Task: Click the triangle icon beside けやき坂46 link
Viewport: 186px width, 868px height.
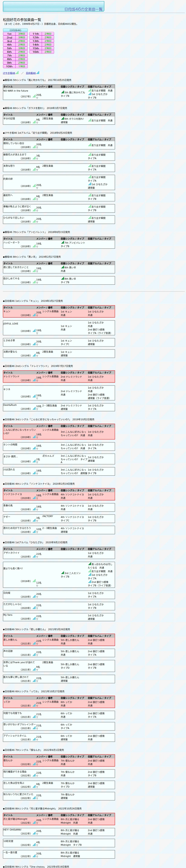Action: click(x=17, y=72)
